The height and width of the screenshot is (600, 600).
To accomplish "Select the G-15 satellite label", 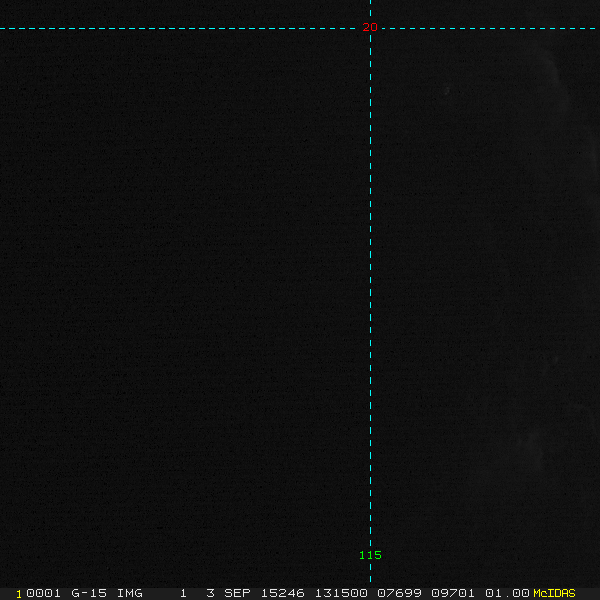I will [x=89, y=593].
